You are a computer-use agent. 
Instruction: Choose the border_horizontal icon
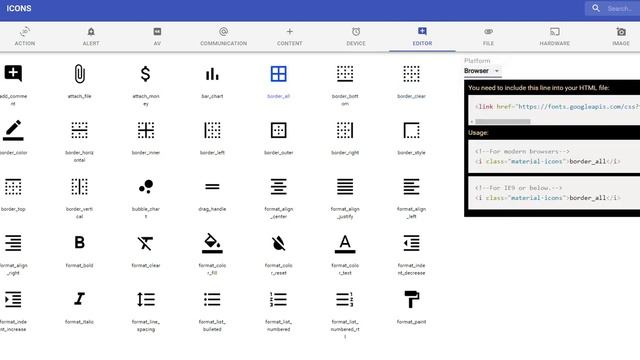[x=80, y=130]
